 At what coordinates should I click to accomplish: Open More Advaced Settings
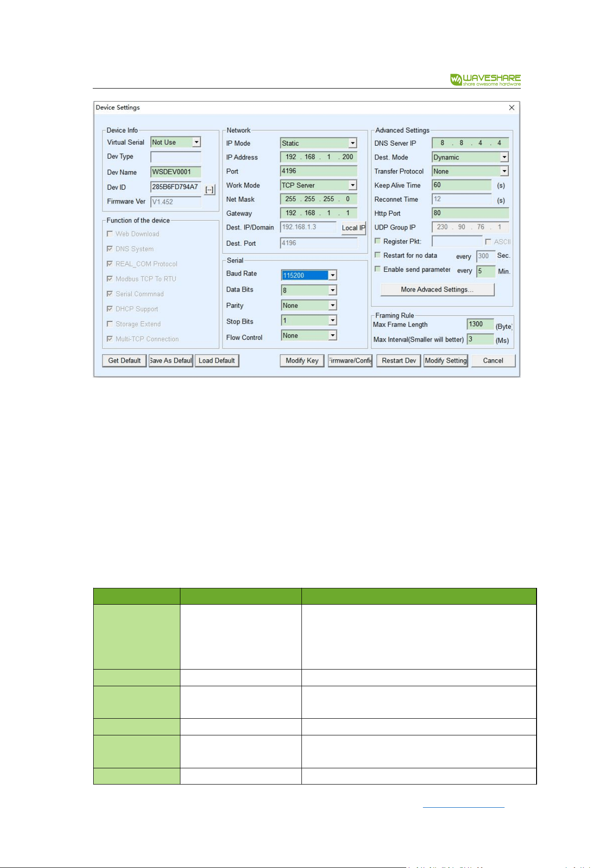437,289
